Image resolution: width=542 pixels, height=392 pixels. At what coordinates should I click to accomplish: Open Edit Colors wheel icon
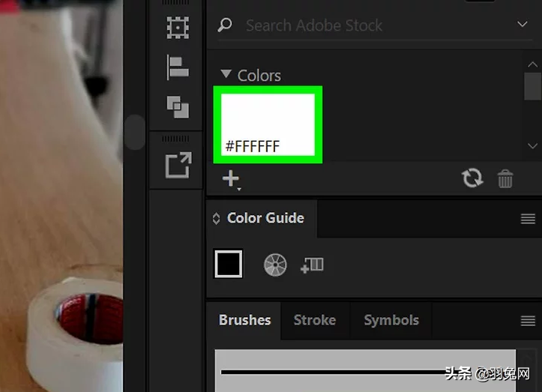click(275, 265)
